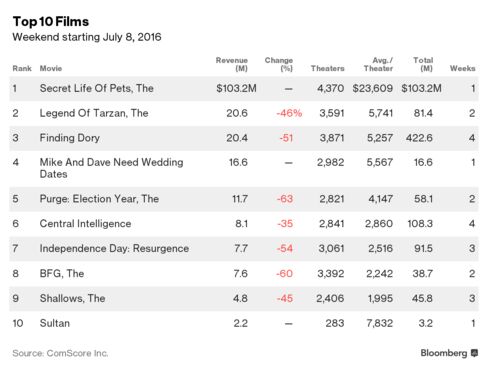The image size is (488, 371).
Task: Click the Sultan movie title
Action: click(x=55, y=323)
